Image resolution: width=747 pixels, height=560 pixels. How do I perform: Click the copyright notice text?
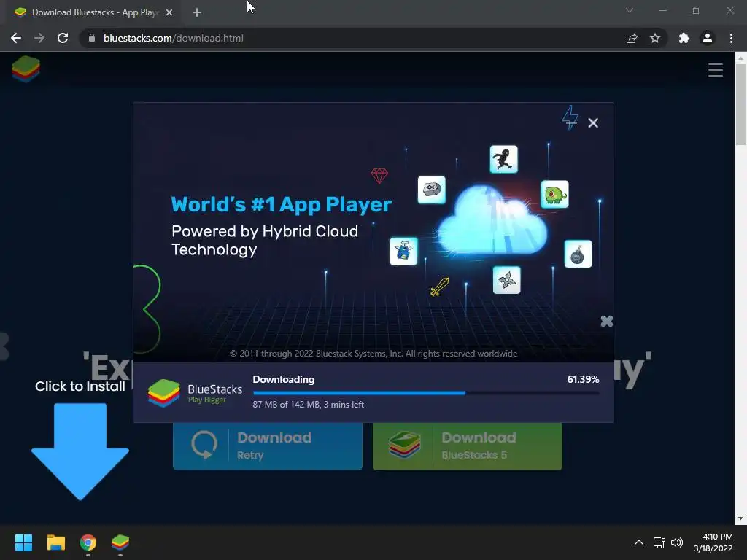point(373,354)
